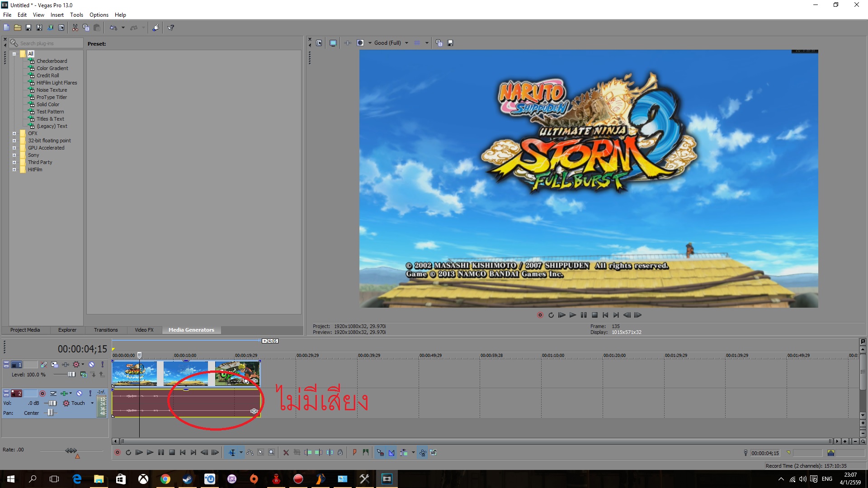Click the Zoom edit tool magnifier
The width and height of the screenshot is (868, 488).
[x=272, y=452]
